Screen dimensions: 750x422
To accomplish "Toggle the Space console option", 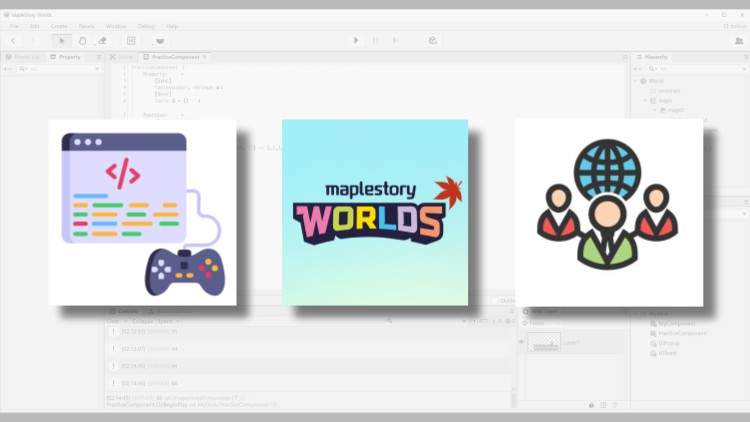I will pyautogui.click(x=165, y=322).
